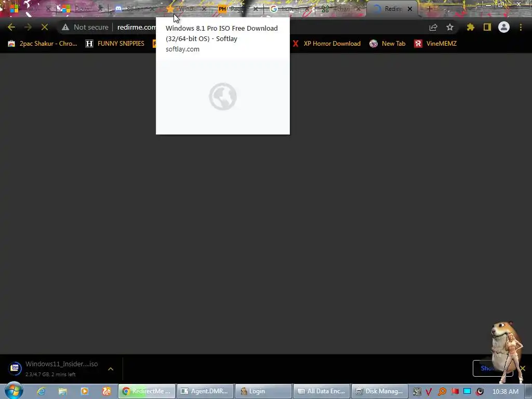Open the XP Horror Download bookmark
Image resolution: width=532 pixels, height=399 pixels.
pyautogui.click(x=326, y=44)
